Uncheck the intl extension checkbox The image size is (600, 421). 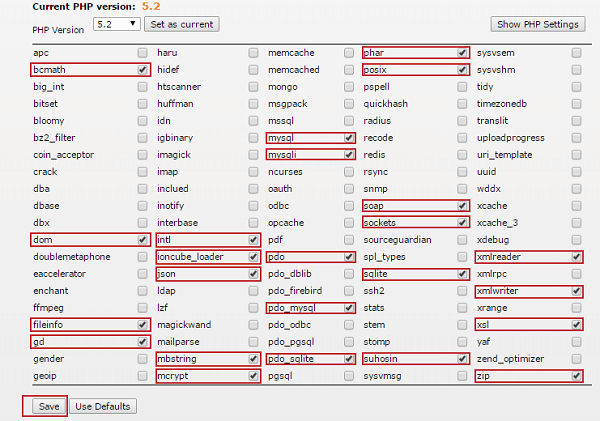253,240
